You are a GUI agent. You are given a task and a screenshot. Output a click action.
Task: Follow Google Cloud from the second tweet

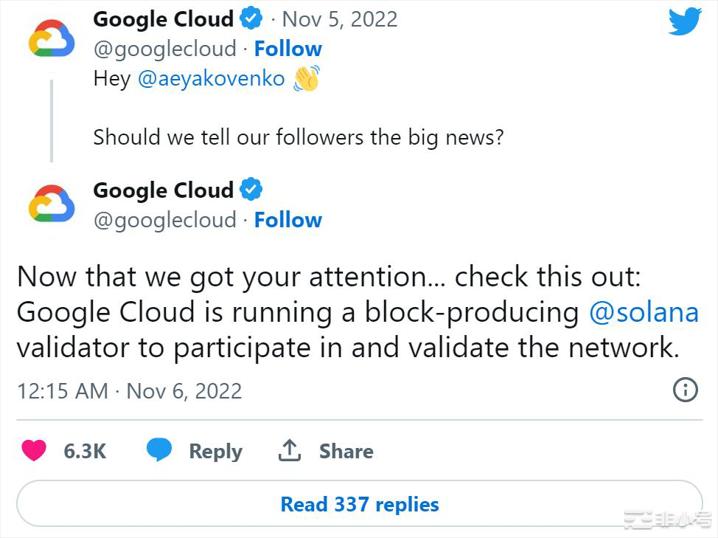click(x=288, y=220)
